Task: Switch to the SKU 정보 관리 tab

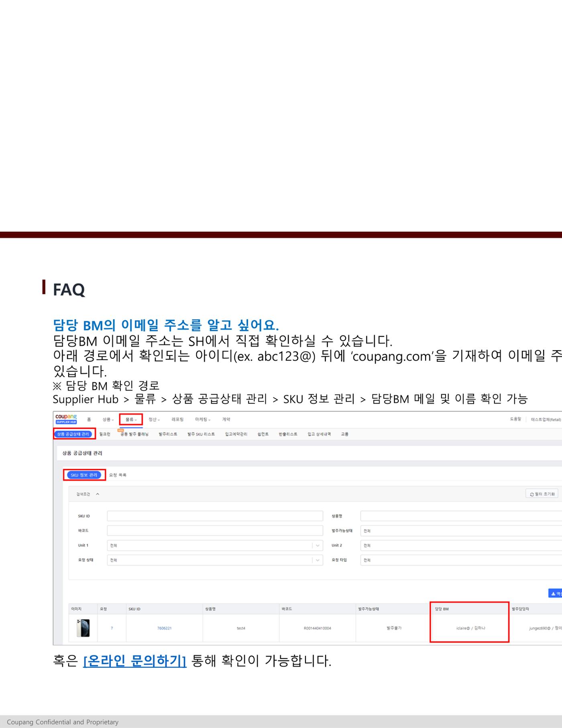Action: click(x=84, y=475)
